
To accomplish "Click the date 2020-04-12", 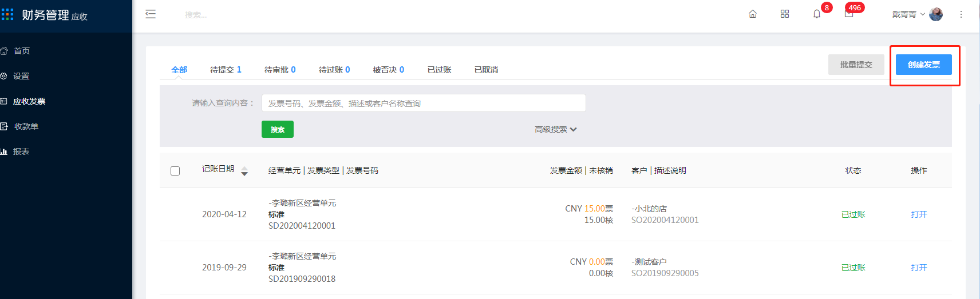I will [x=224, y=214].
